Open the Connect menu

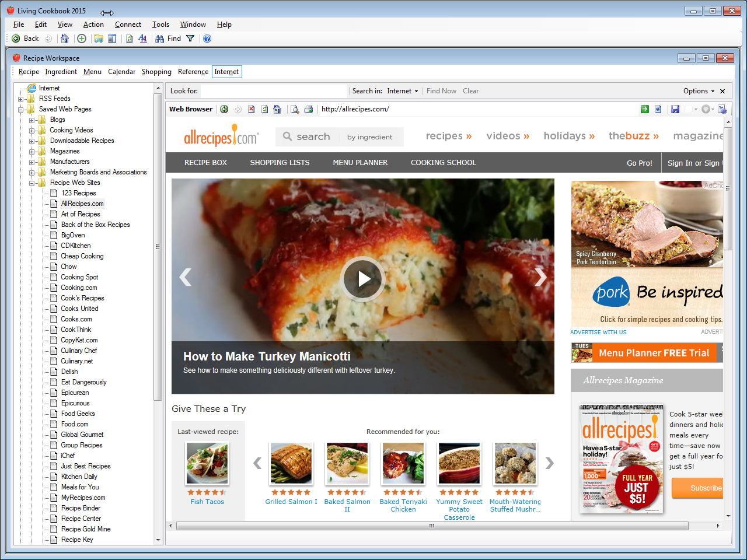click(x=128, y=24)
